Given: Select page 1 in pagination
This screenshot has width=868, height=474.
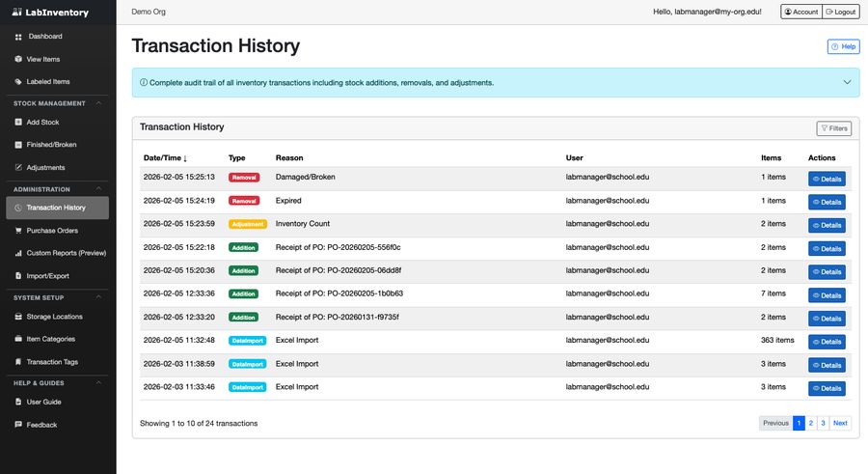Looking at the screenshot, I should pos(799,423).
